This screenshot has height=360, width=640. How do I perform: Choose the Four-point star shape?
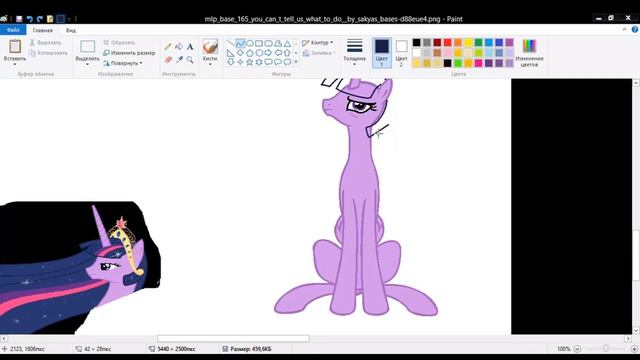(240, 62)
